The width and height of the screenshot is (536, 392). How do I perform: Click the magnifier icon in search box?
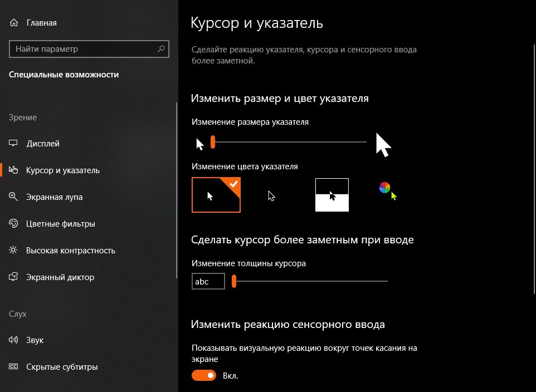162,49
